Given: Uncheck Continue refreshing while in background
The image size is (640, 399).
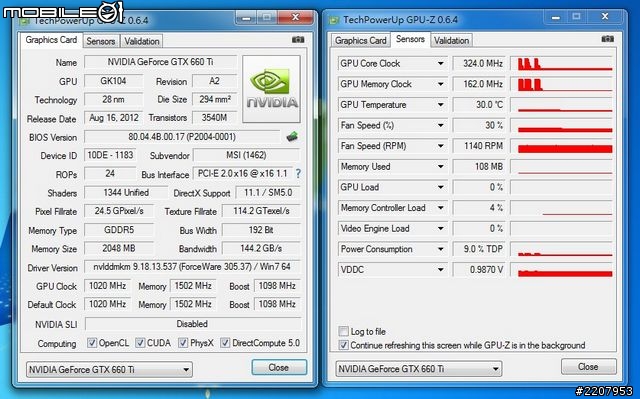Looking at the screenshot, I should coord(344,345).
